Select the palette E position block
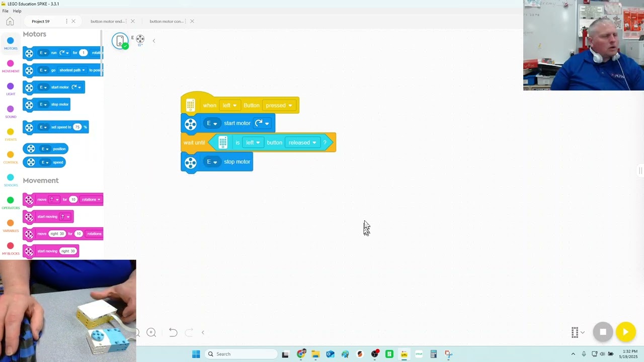The width and height of the screenshot is (644, 362). point(46,149)
